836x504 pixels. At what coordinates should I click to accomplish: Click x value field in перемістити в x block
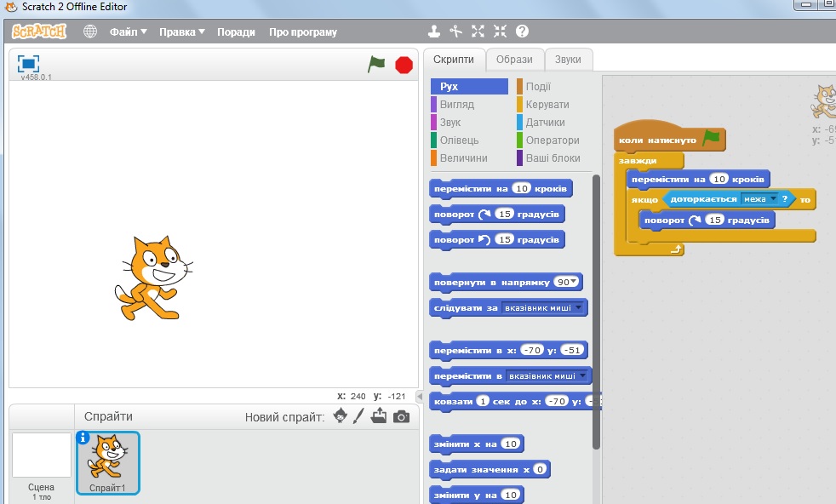click(x=532, y=351)
